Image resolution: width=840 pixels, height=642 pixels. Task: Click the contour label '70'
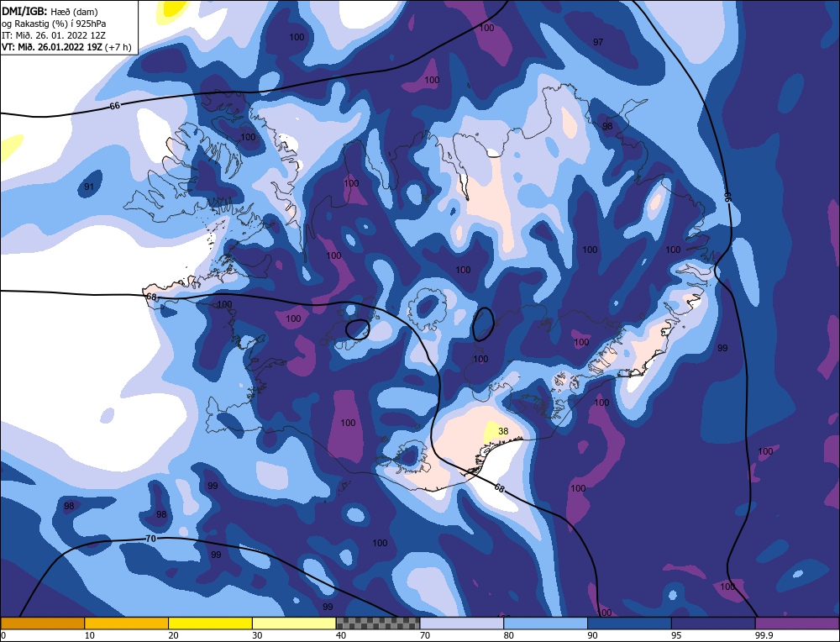pos(151,538)
